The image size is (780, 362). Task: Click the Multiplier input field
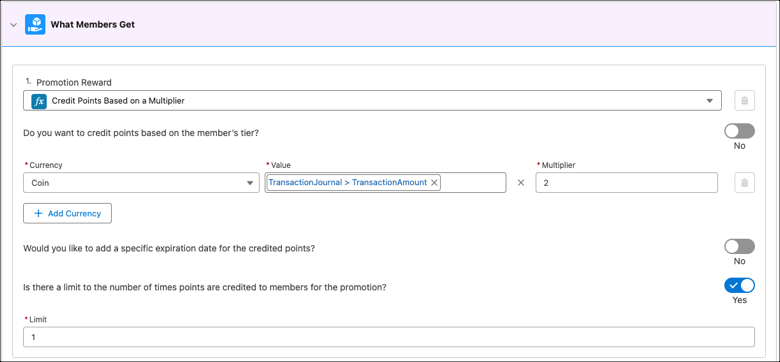click(x=626, y=182)
